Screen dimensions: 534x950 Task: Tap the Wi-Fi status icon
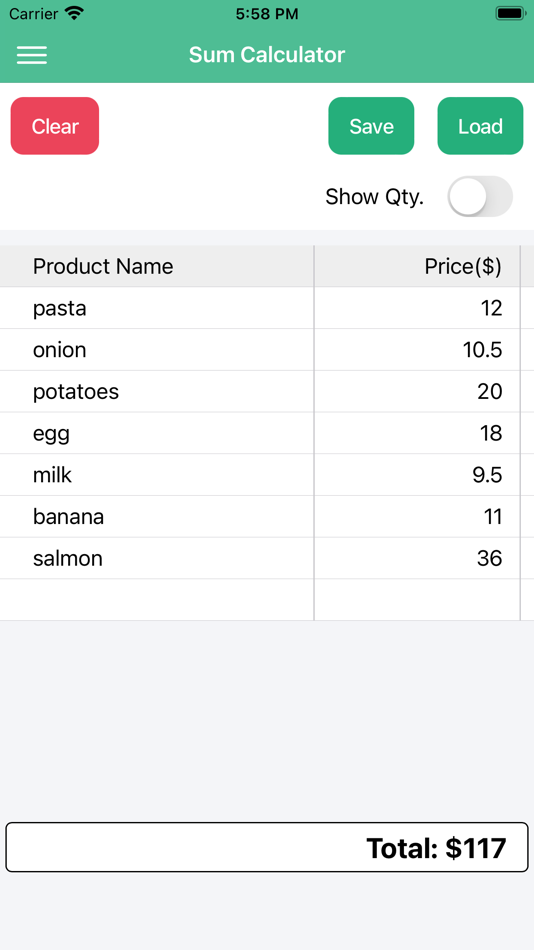(75, 13)
